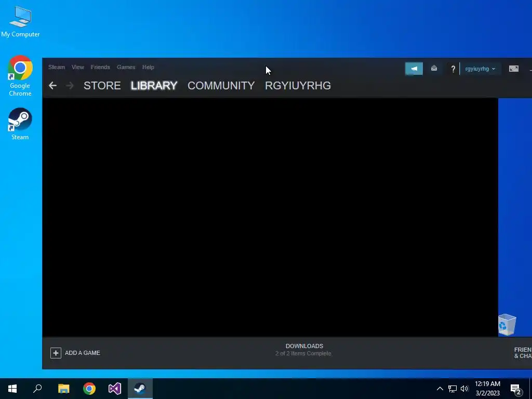Open the View menu
The height and width of the screenshot is (399, 532).
point(78,67)
